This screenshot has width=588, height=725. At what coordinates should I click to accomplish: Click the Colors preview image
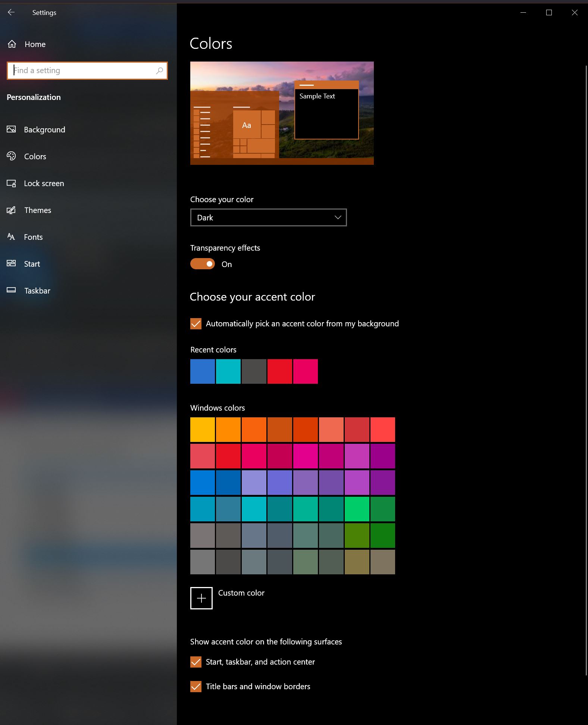(x=282, y=113)
